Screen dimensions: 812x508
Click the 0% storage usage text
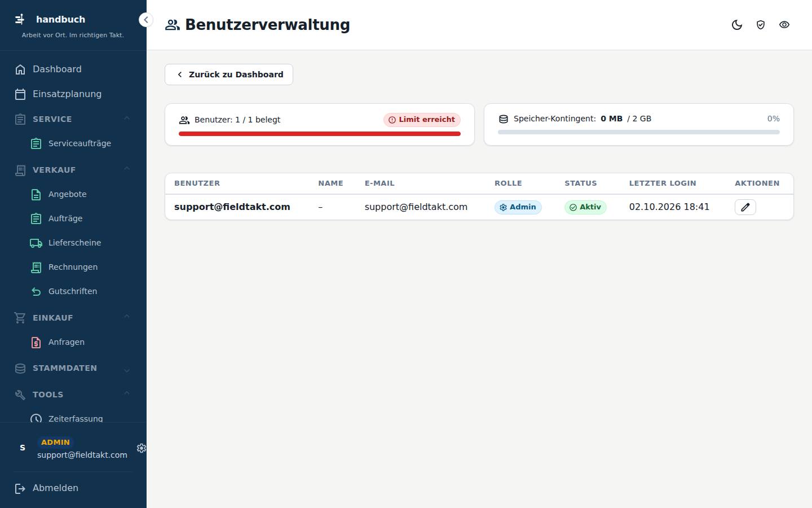click(773, 119)
